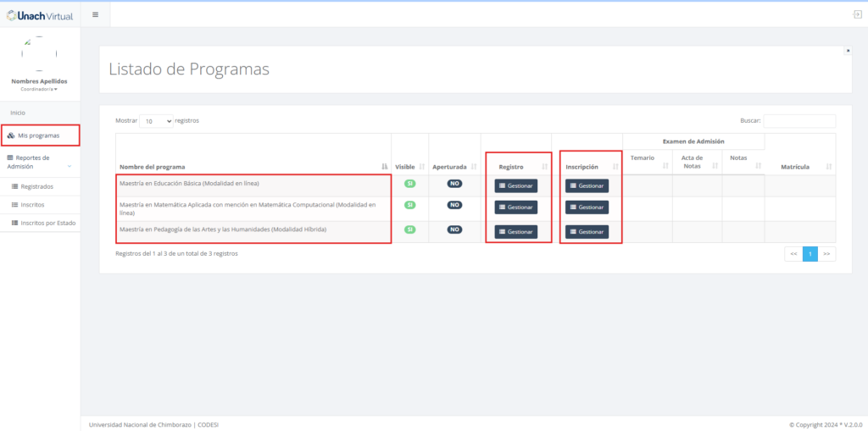Sort table by Visible column

[421, 167]
